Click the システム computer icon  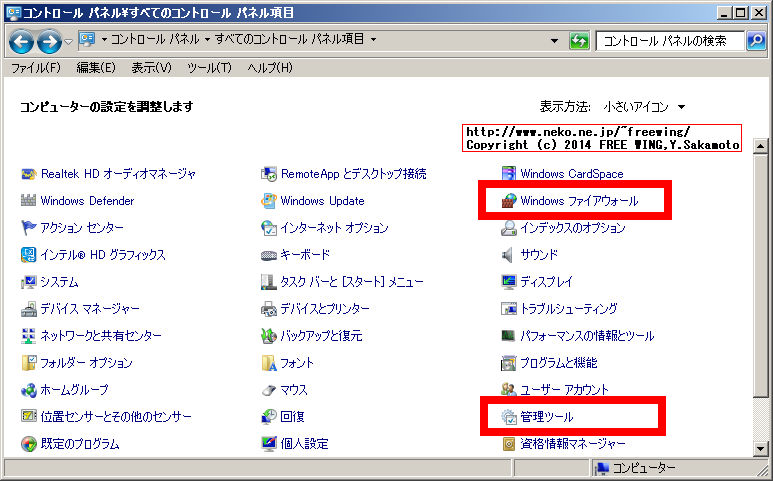29,282
